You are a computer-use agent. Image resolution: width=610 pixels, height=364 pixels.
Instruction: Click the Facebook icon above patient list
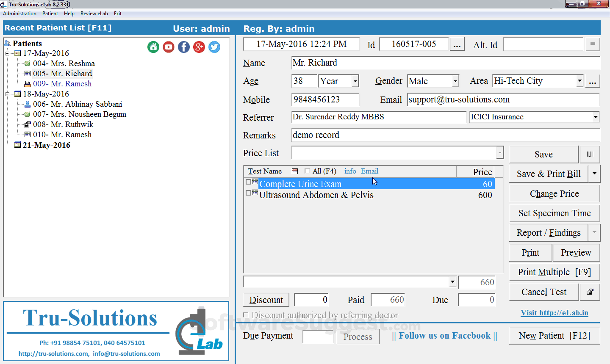click(183, 47)
